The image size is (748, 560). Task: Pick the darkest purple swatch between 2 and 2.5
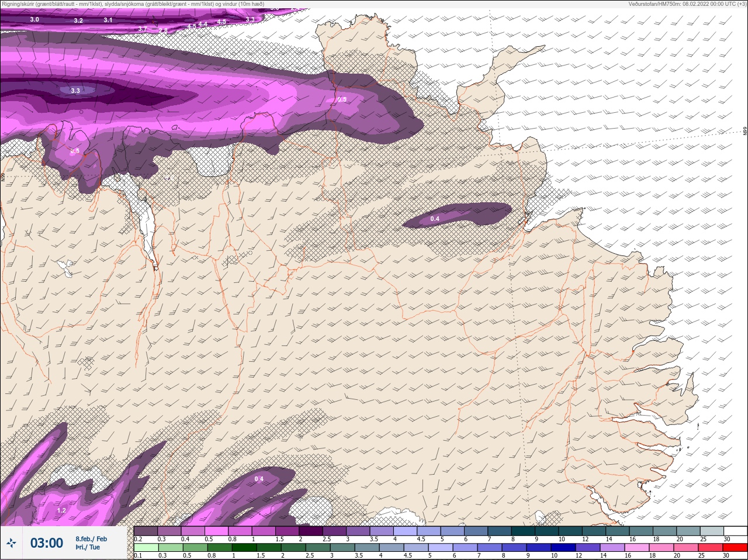point(311,531)
